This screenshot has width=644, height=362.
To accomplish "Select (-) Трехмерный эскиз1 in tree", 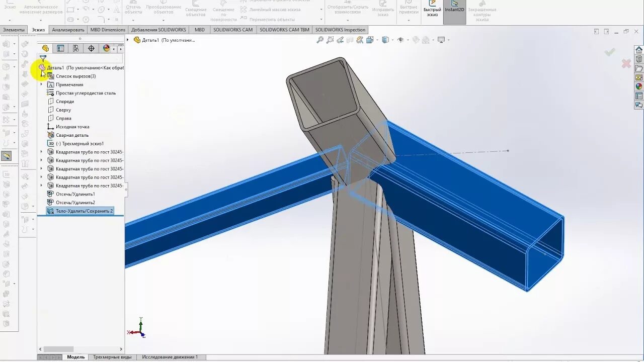I will pyautogui.click(x=79, y=144).
